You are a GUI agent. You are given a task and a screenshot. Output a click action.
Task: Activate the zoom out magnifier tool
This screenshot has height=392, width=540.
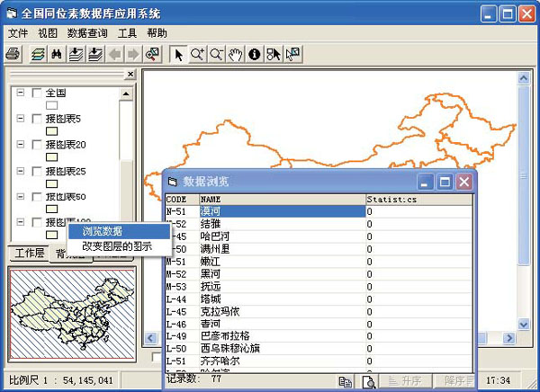coord(216,54)
